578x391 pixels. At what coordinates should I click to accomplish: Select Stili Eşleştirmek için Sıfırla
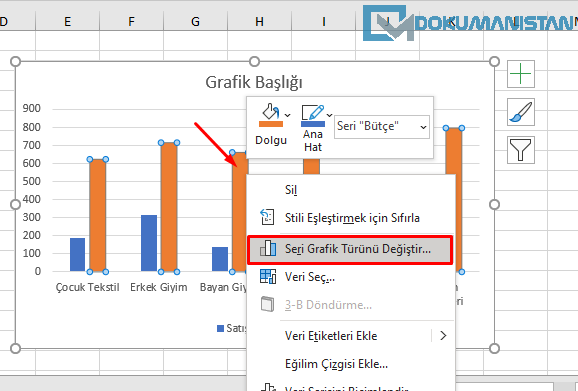coord(351,218)
